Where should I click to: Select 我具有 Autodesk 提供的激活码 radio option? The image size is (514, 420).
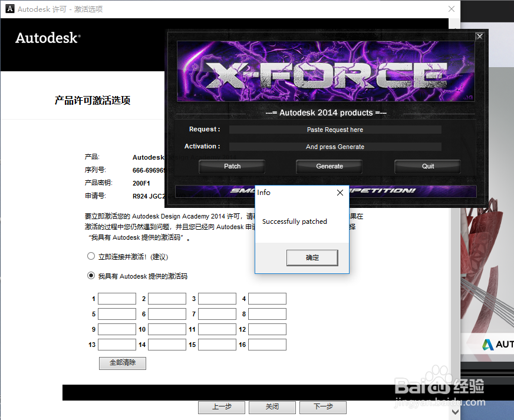(x=91, y=276)
